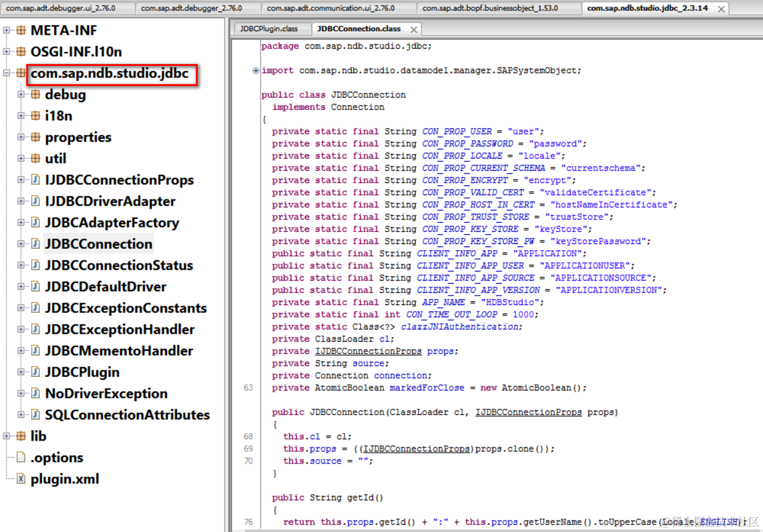Expand the debug package node
Screen dimensions: 763x532
[x=21, y=95]
